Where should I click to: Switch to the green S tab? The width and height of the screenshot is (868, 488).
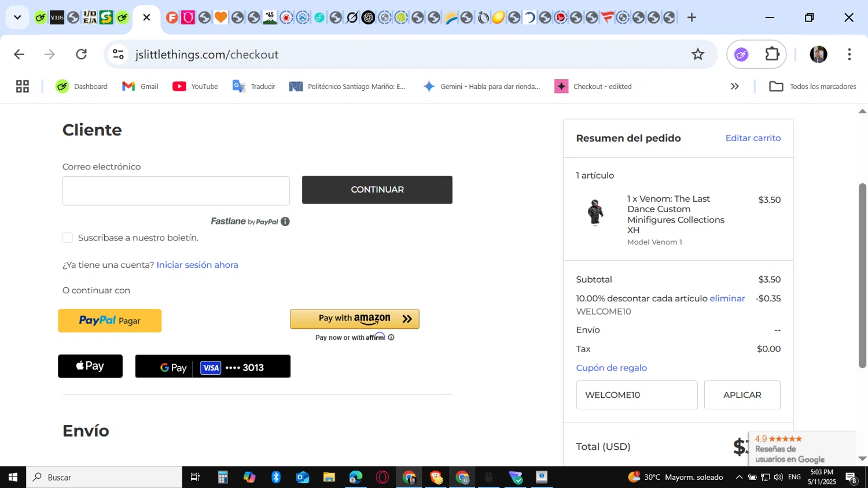[x=106, y=17]
